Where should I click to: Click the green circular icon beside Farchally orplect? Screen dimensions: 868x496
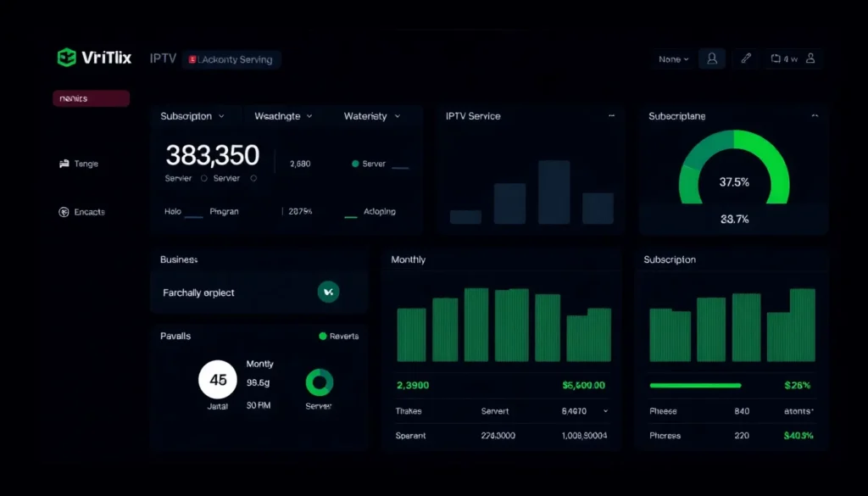[x=328, y=292]
